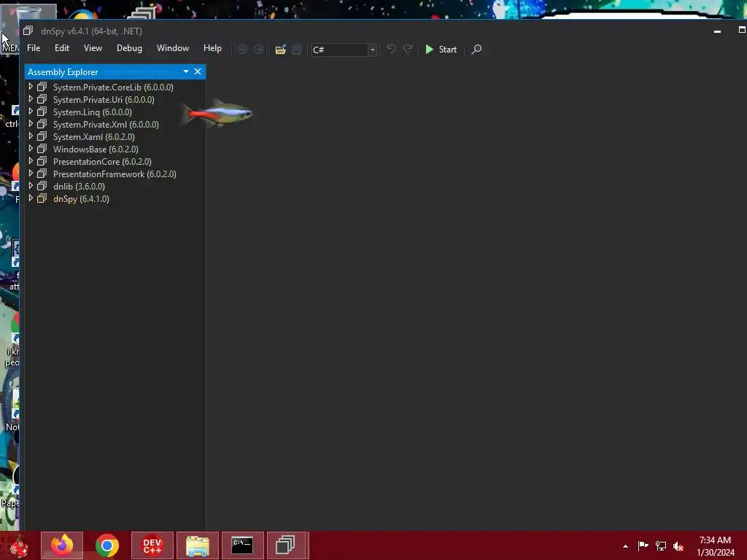This screenshot has height=560, width=747.
Task: Expand WindowsBase node
Action: tap(31, 149)
